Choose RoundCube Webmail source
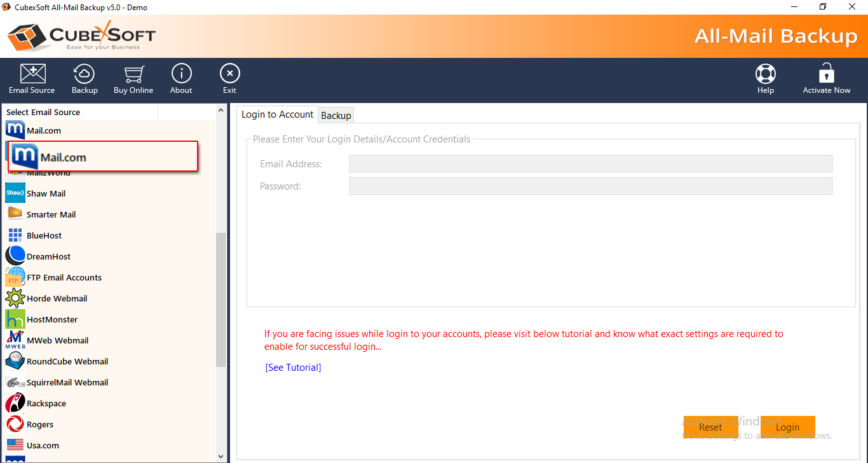 click(x=67, y=361)
